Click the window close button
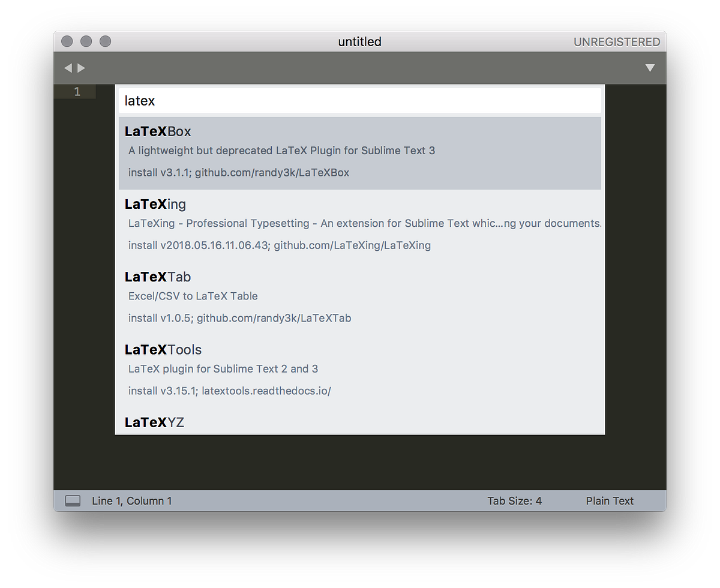This screenshot has height=588, width=720. pos(67,41)
